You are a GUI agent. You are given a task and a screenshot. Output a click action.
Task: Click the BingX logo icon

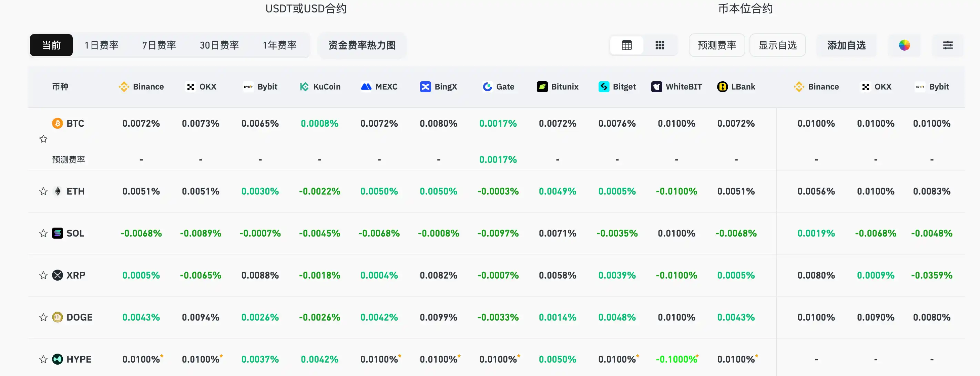(425, 87)
